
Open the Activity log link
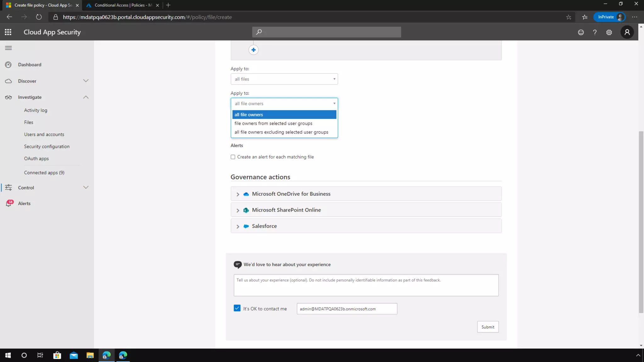click(36, 110)
